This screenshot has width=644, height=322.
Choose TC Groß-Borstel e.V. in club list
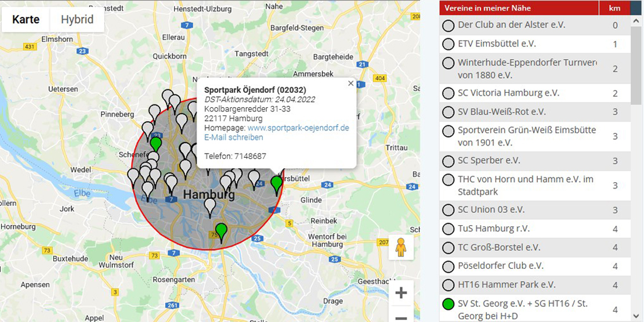click(499, 247)
